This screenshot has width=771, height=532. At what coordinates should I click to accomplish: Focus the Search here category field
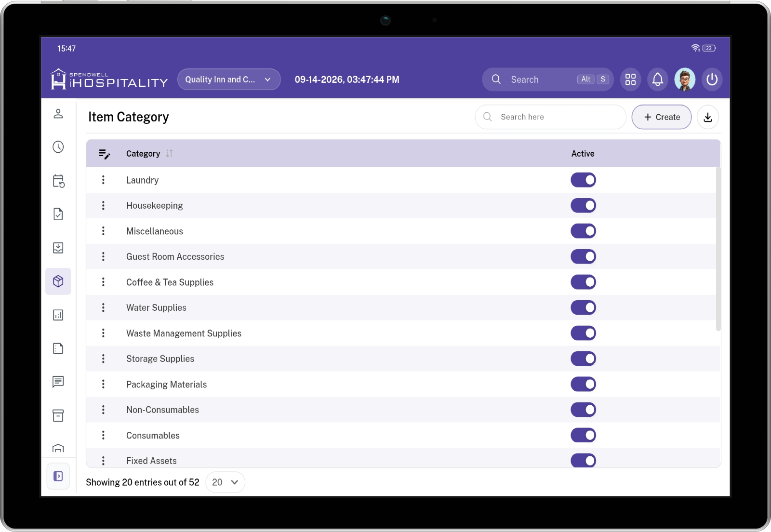coord(550,117)
